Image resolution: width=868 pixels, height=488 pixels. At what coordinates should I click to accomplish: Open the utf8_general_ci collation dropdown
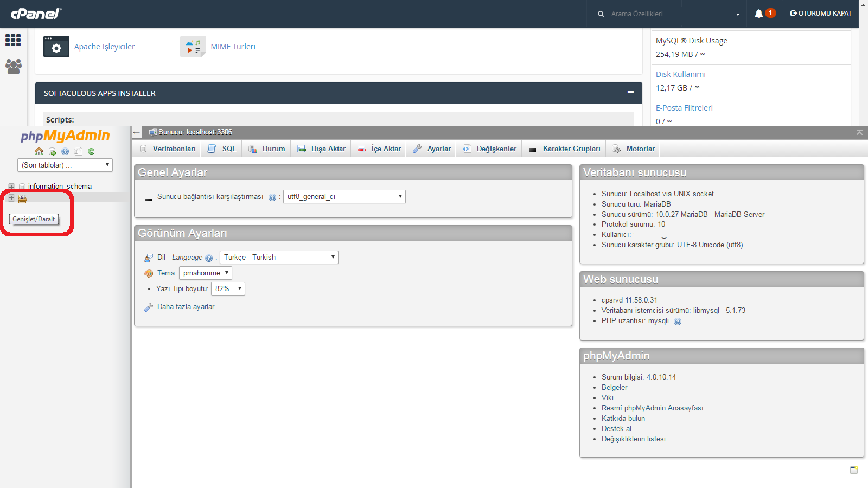click(x=344, y=196)
